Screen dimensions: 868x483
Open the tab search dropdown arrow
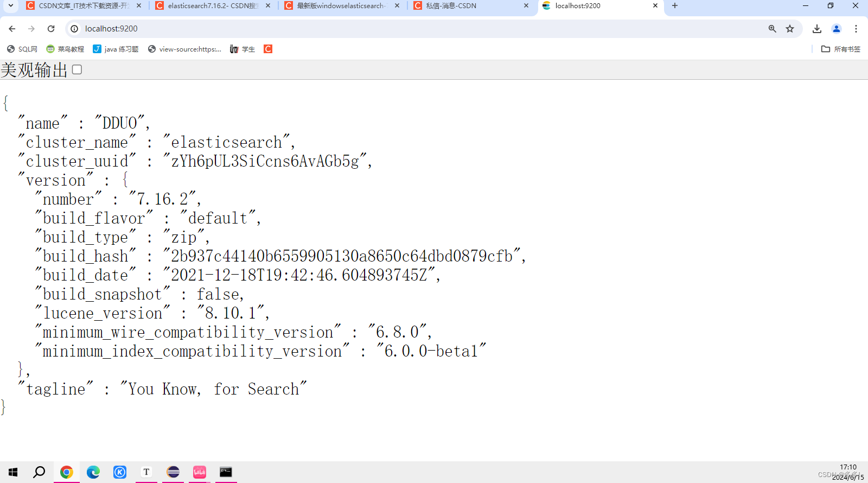point(10,5)
